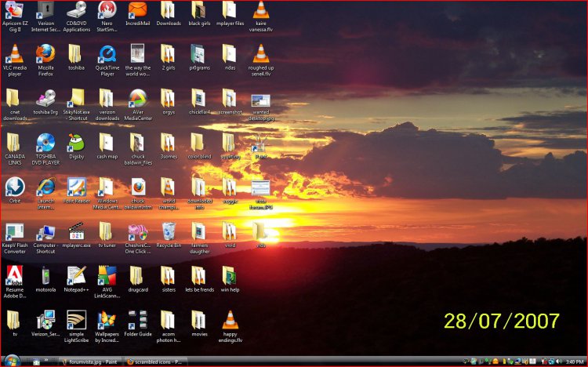
Task: Open the Recycle Bin
Action: coord(169,235)
